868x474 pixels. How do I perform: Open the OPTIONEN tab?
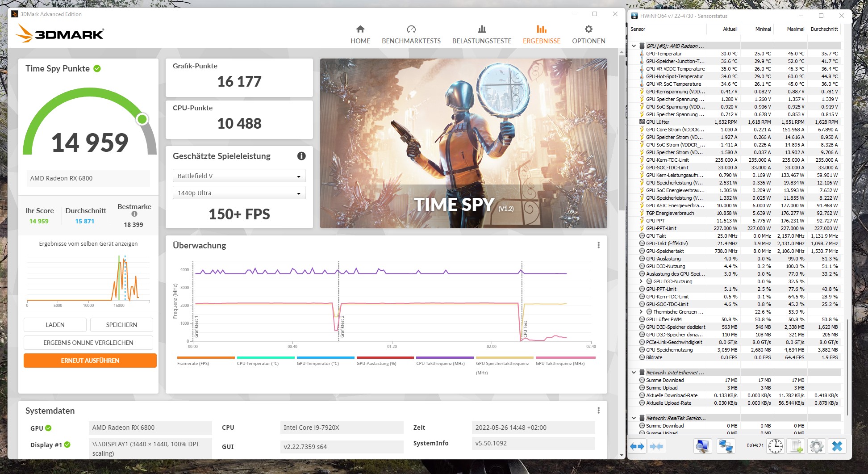click(x=589, y=35)
